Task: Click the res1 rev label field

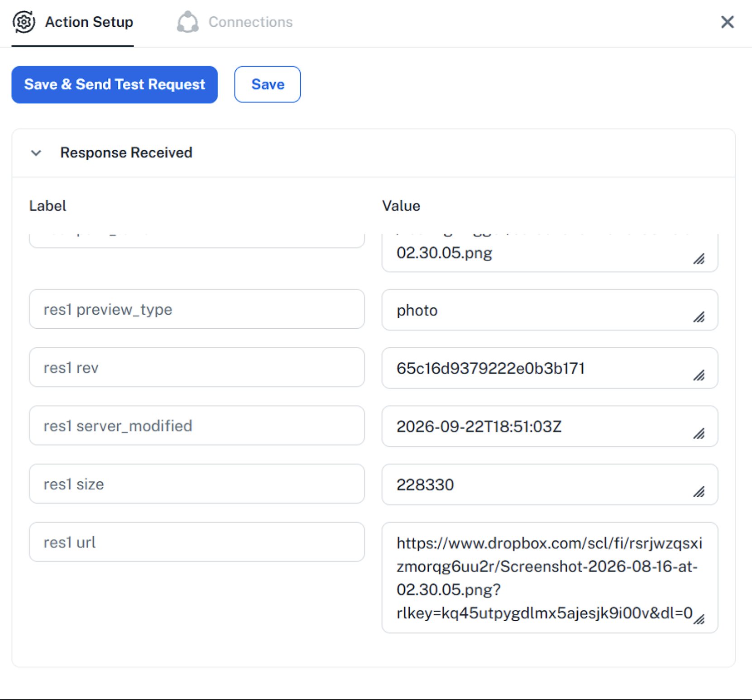Action: click(x=197, y=367)
